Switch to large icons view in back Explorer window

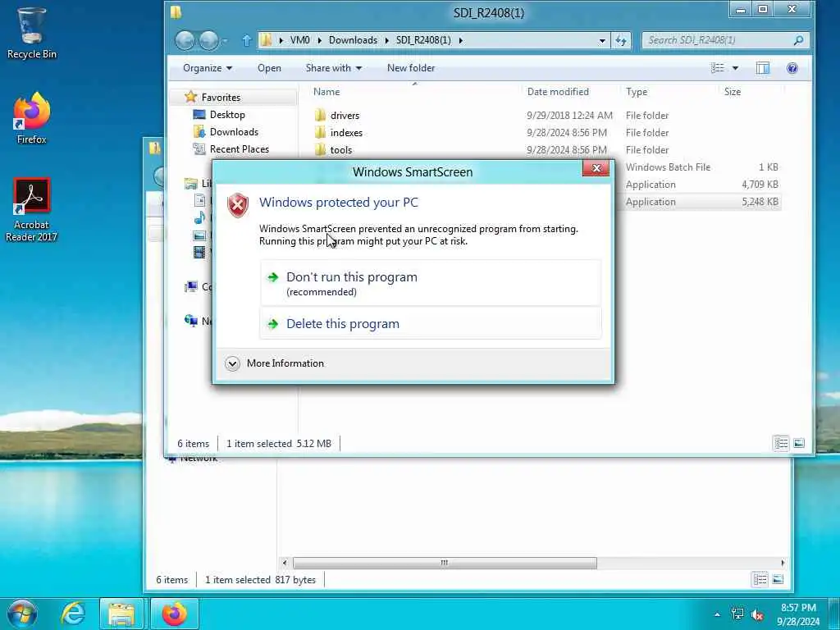[x=778, y=579]
